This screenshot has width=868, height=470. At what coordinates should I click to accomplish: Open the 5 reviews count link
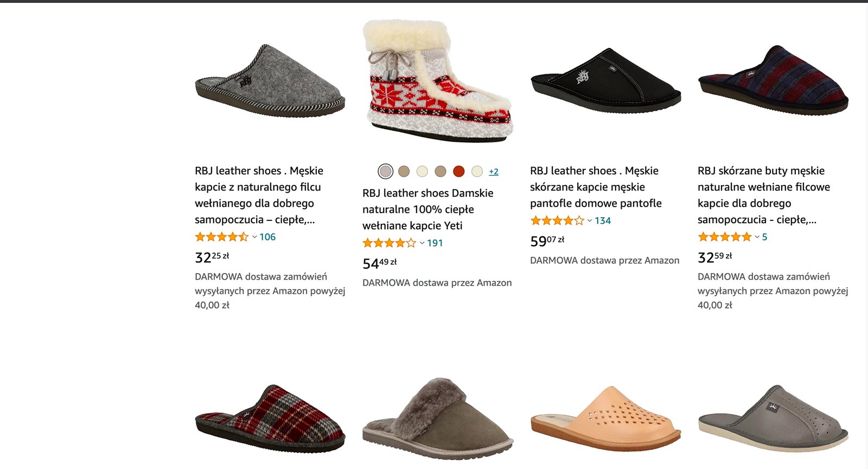(x=764, y=237)
